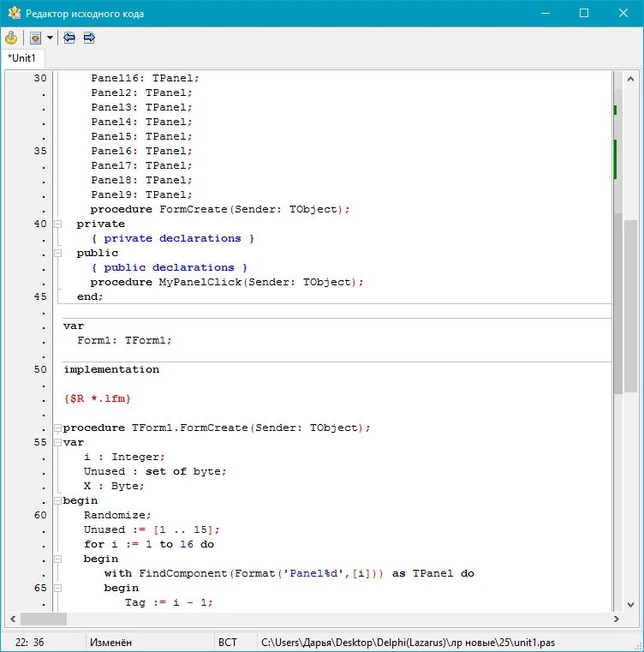The height and width of the screenshot is (652, 644).
Task: Click line number 60 in the gutter
Action: [x=40, y=515]
